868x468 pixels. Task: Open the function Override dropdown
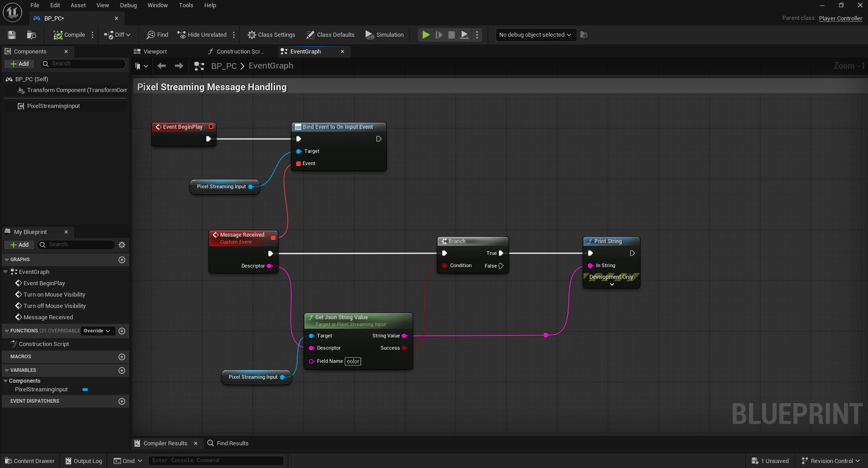tap(97, 331)
